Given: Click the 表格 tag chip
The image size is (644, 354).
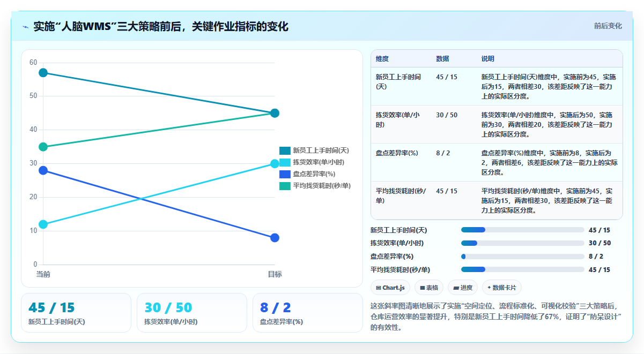Looking at the screenshot, I should 429,288.
